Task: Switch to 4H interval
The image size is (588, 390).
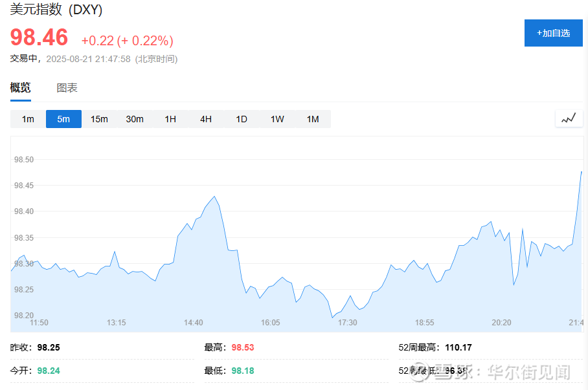Action: pos(206,119)
